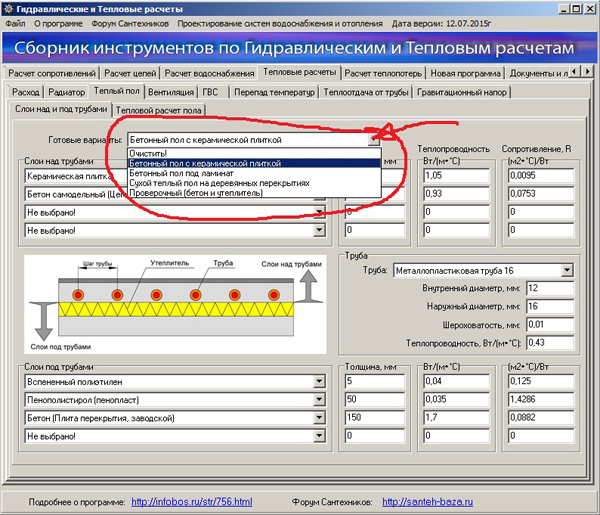Select Слои над и под трубами tab
600x515 pixels.
[x=61, y=109]
